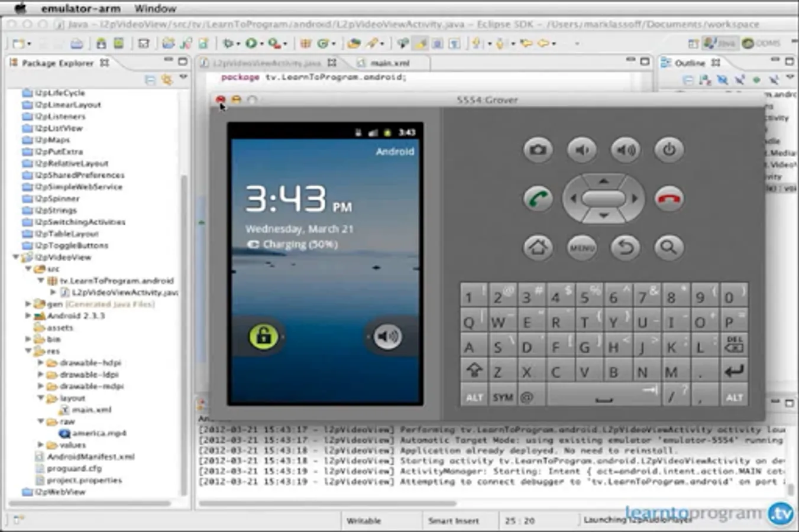
Task: Click the Debug bug icon in Eclipse toolbar
Action: click(228, 43)
